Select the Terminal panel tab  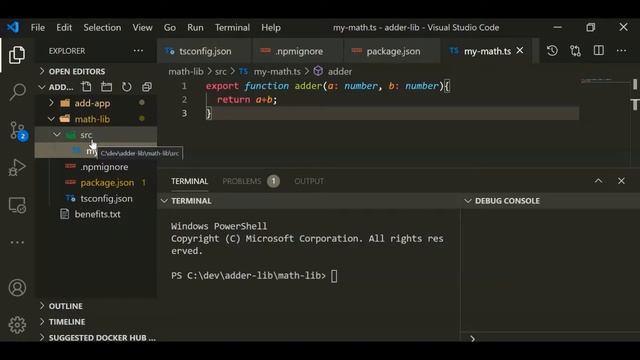point(189,181)
